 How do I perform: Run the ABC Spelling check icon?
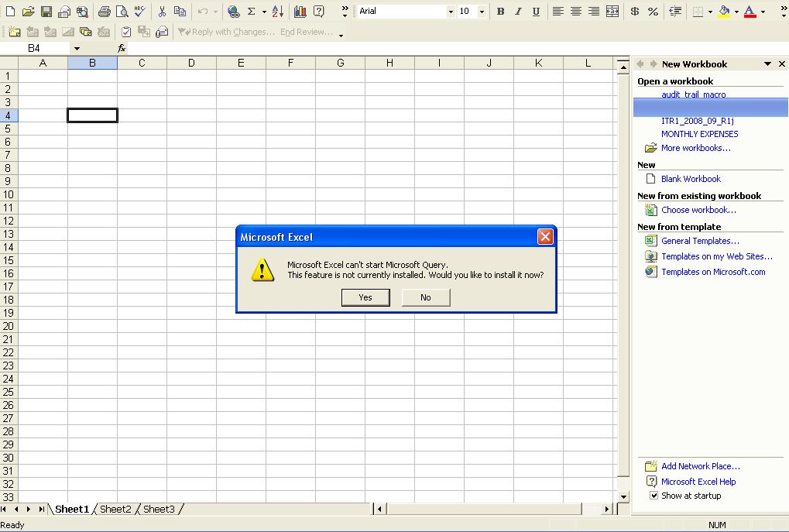point(140,11)
